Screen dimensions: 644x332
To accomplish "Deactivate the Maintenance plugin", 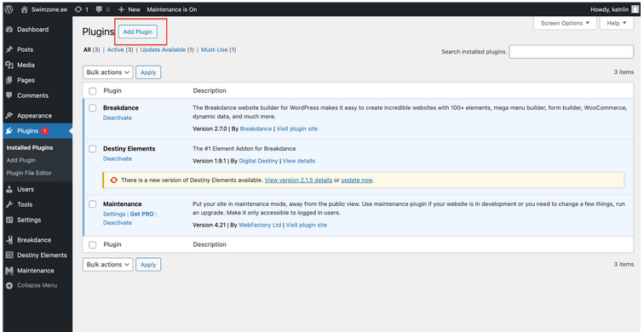I will [x=118, y=223].
